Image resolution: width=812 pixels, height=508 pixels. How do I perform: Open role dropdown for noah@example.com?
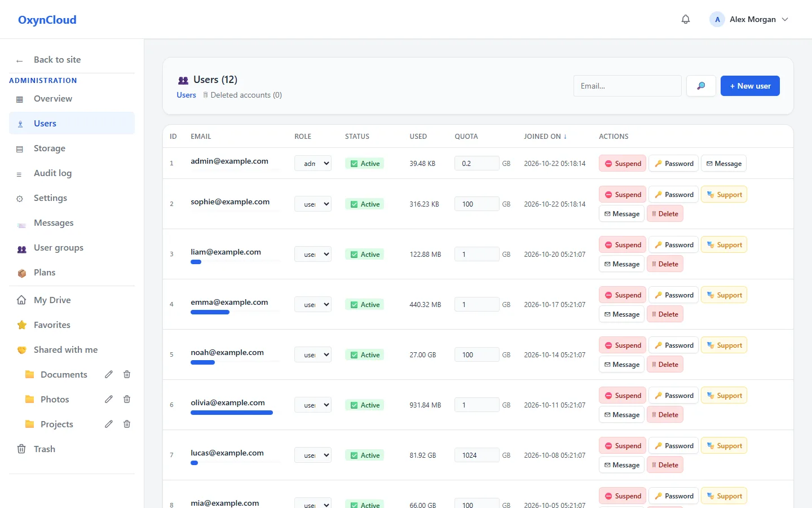pos(313,354)
